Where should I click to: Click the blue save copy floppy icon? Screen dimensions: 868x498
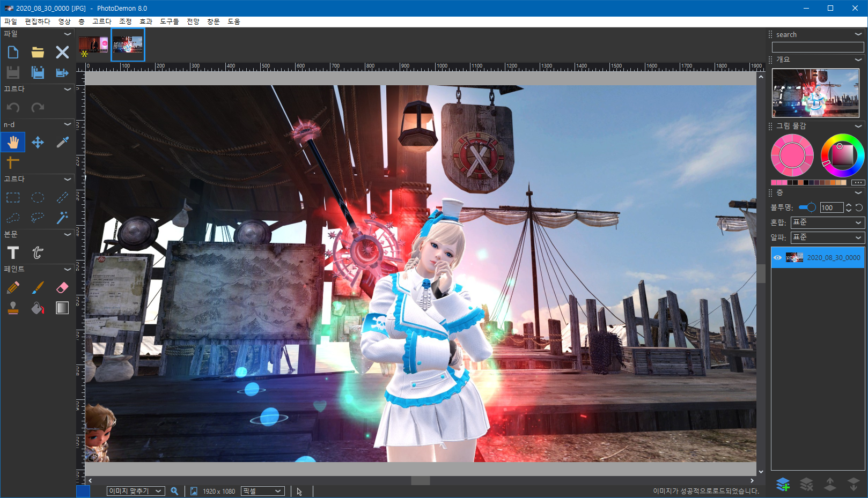(38, 72)
